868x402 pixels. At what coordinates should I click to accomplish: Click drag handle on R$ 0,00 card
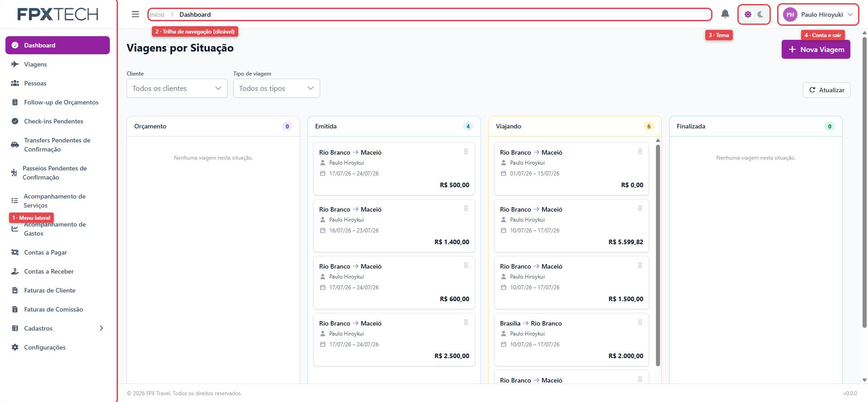(640, 151)
